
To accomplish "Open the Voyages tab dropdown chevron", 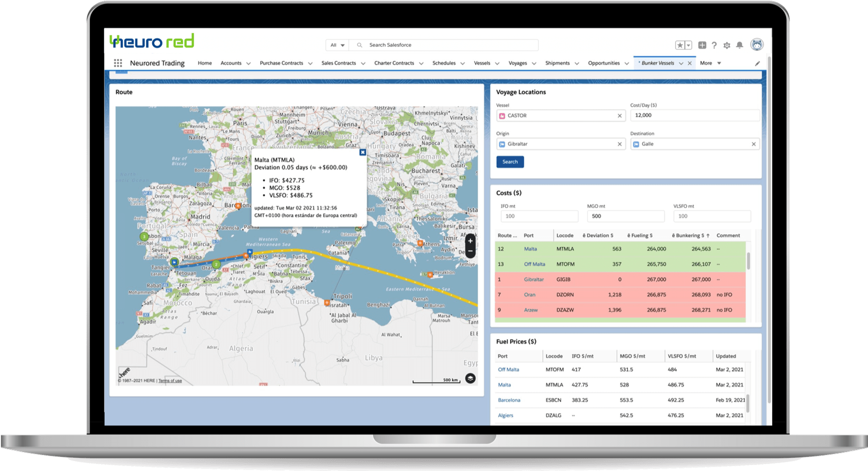I will 534,63.
